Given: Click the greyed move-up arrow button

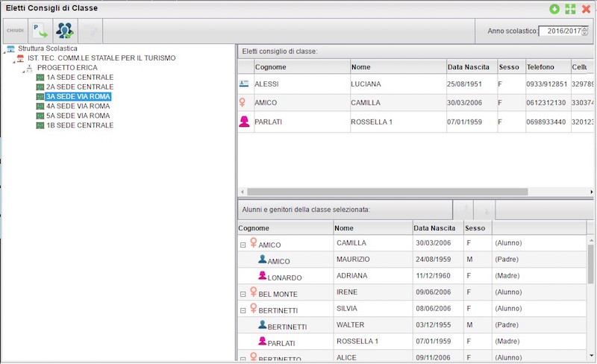Looking at the screenshot, I should tap(463, 210).
